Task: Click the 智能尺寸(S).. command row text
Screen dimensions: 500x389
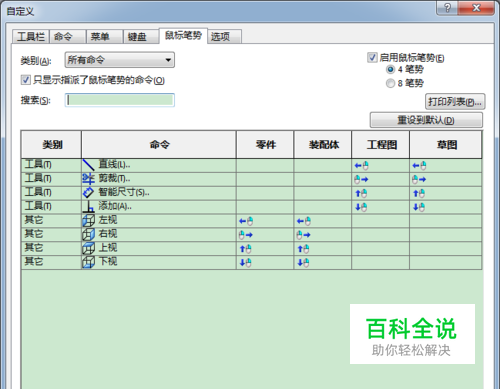Action: 124,192
